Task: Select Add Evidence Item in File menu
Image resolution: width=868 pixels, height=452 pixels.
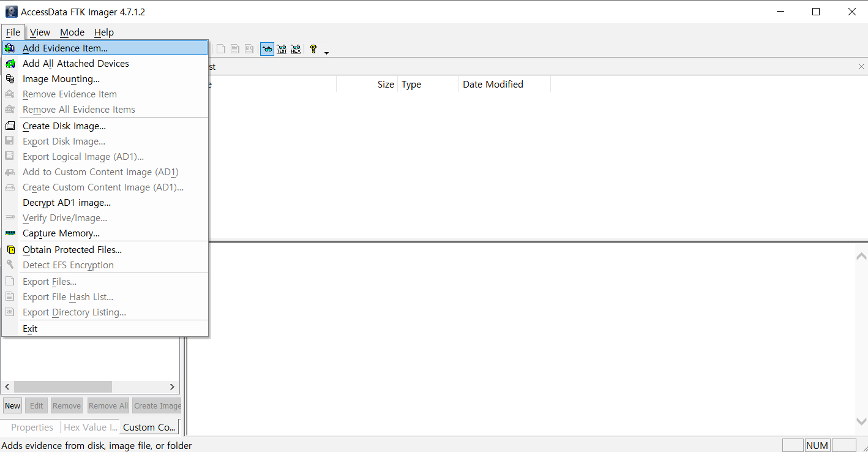Action: [x=105, y=48]
